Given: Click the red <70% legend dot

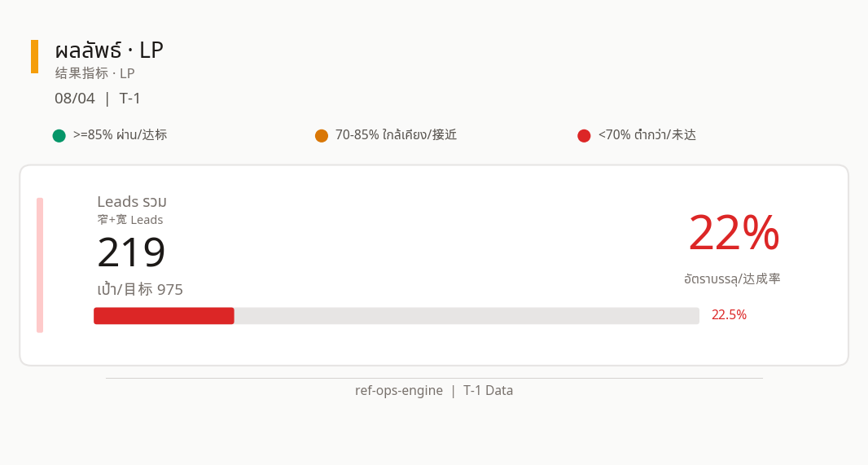Looking at the screenshot, I should 584,136.
